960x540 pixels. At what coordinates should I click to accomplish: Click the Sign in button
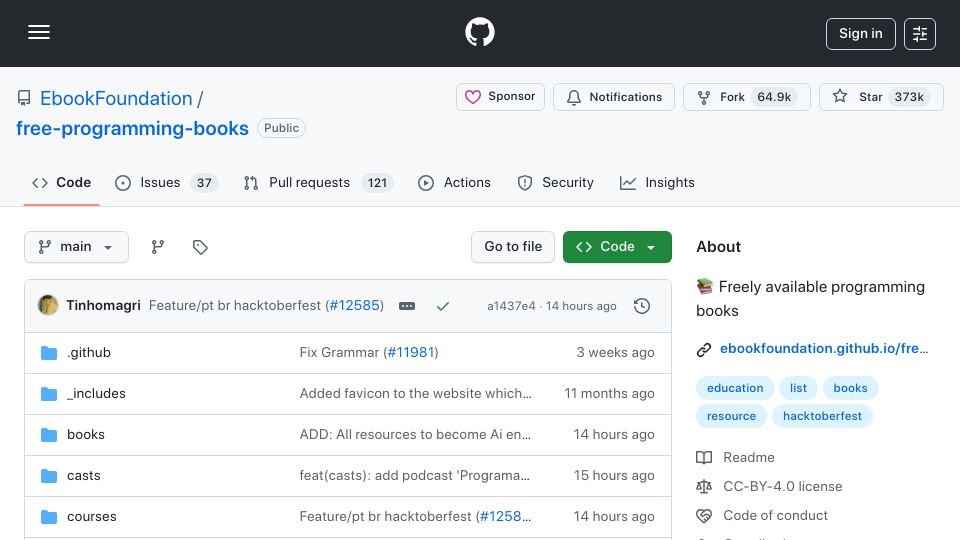[860, 34]
